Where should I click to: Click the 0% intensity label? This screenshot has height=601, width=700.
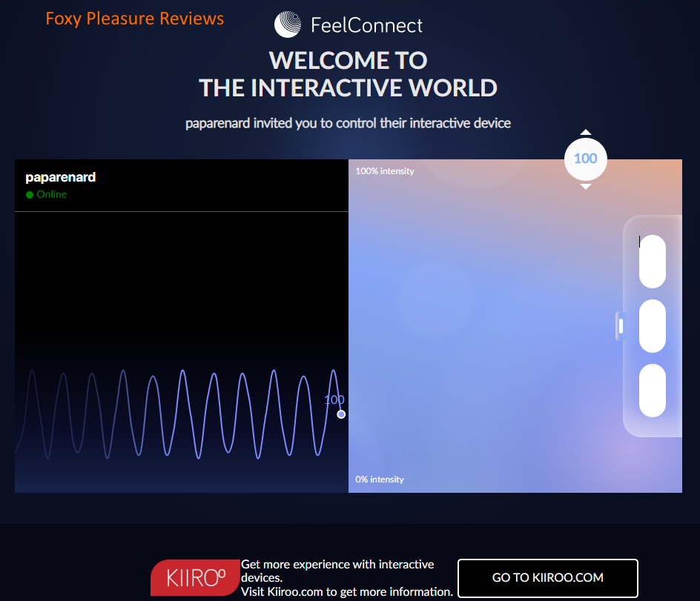coord(380,479)
